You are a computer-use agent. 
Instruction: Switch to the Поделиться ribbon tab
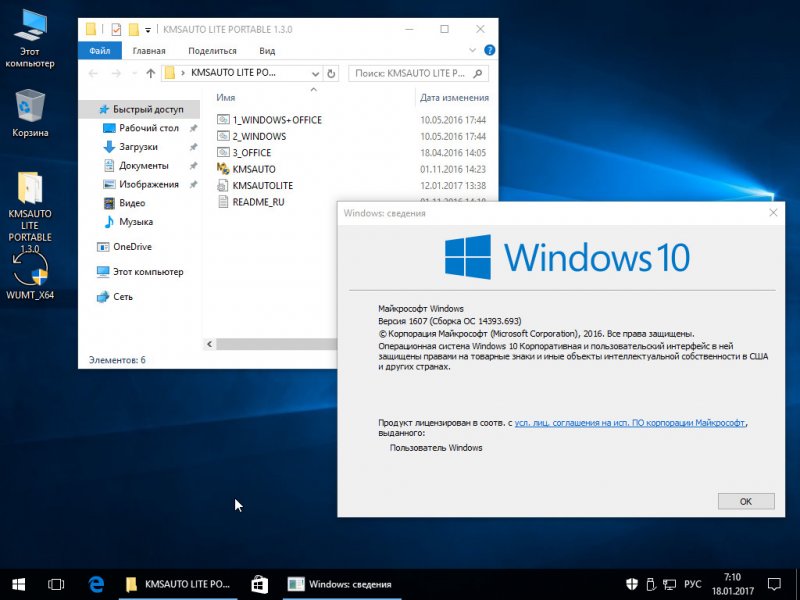[x=212, y=51]
